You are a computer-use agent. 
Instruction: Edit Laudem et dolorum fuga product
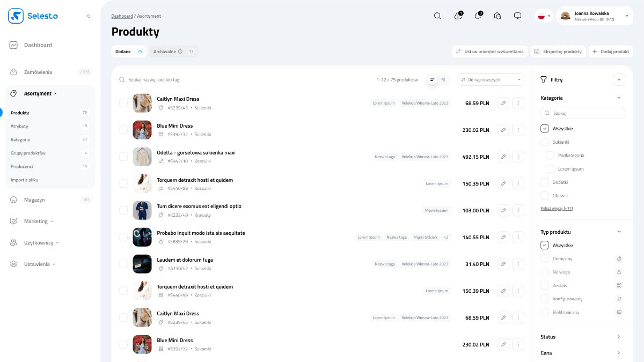(503, 264)
